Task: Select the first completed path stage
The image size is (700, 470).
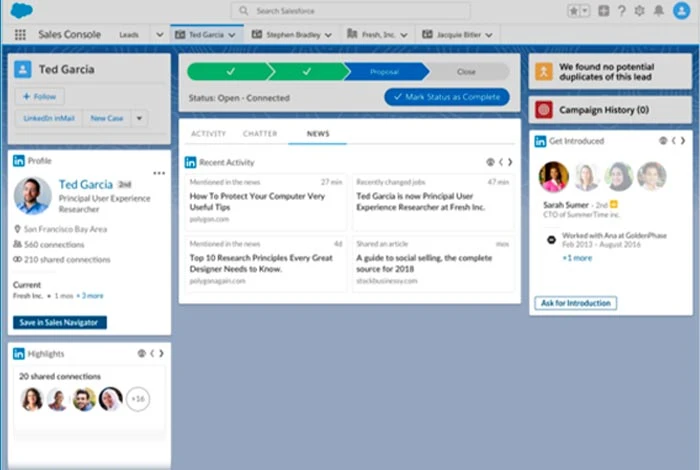Action: coord(229,71)
